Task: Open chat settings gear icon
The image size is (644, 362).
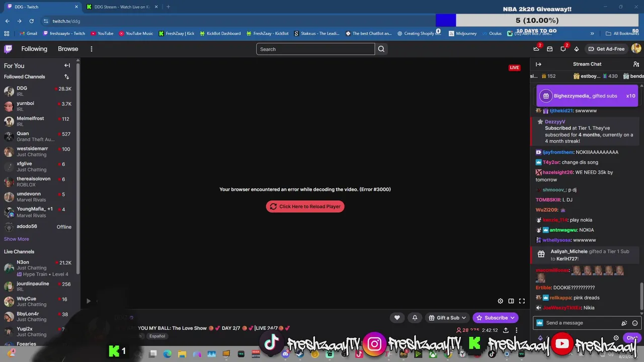Action: 616,338
